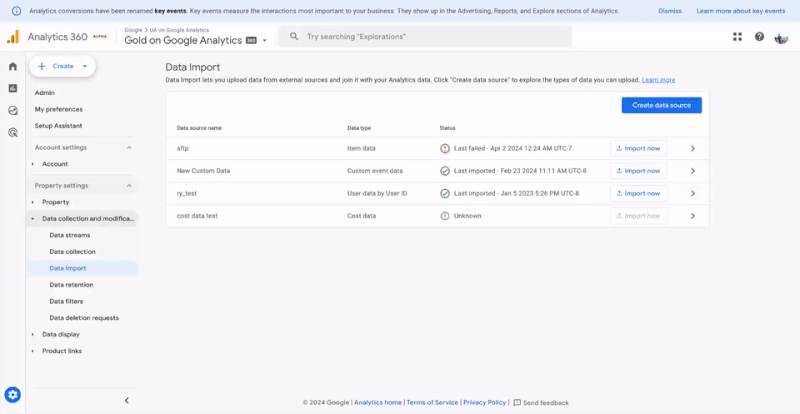The image size is (800, 414).
Task: Go to Data retention
Action: [x=71, y=285]
